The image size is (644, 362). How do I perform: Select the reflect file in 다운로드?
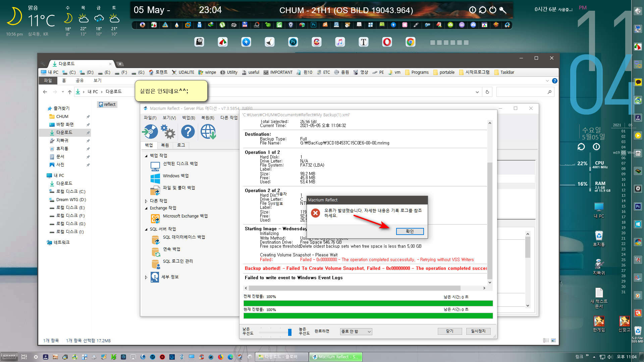pos(107,105)
